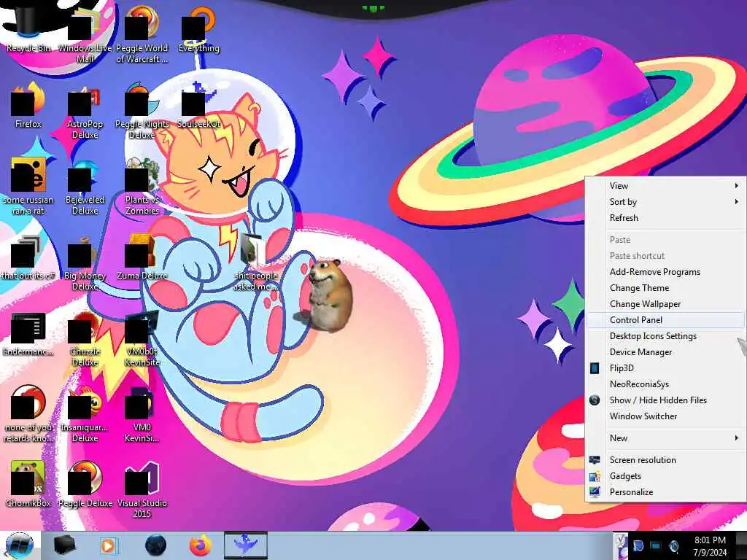Select the Windows Live Mail shortcut
The height and width of the screenshot is (560, 747).
coord(85,34)
